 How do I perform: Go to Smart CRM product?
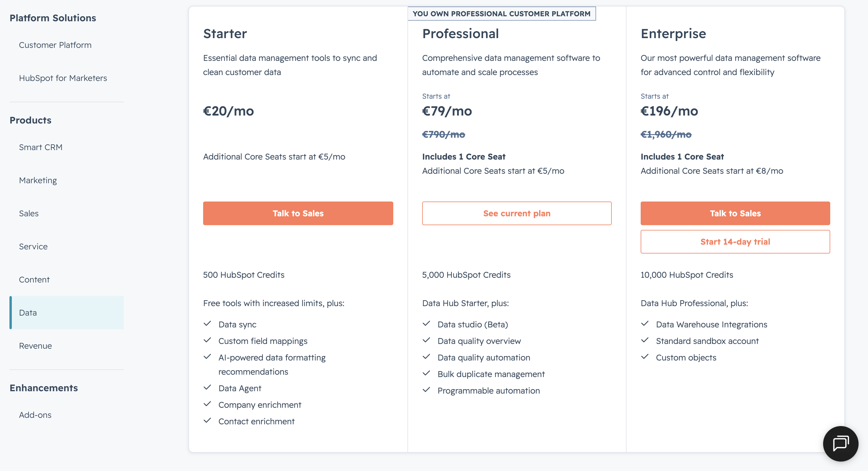pyautogui.click(x=41, y=147)
